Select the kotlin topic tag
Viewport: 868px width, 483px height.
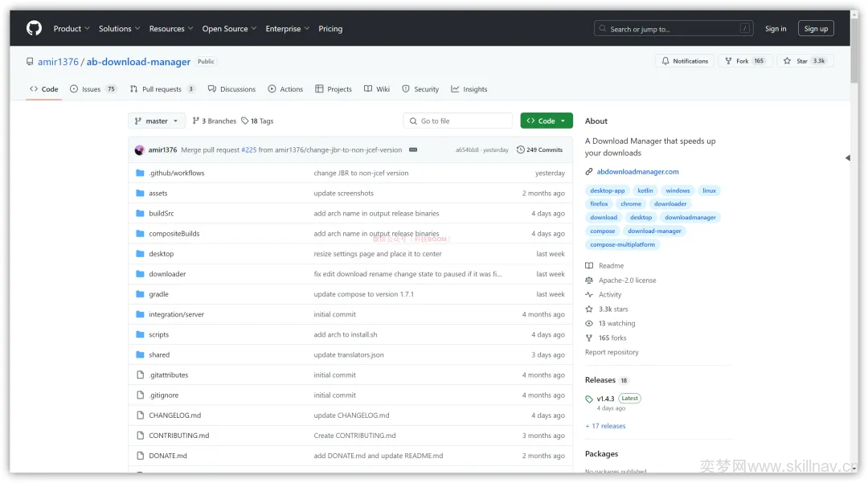pyautogui.click(x=645, y=190)
